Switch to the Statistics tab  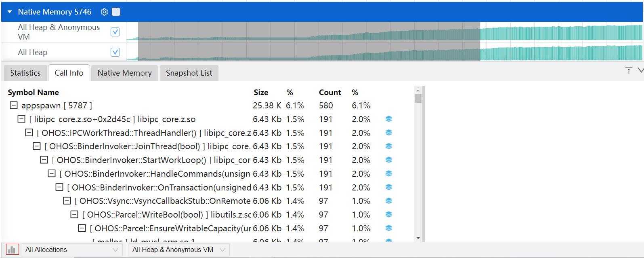pos(25,73)
